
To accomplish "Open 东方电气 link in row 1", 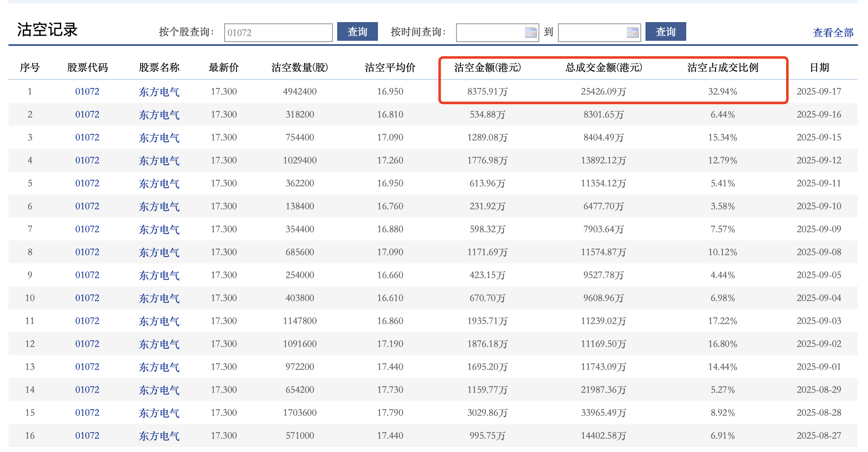I will [x=159, y=92].
